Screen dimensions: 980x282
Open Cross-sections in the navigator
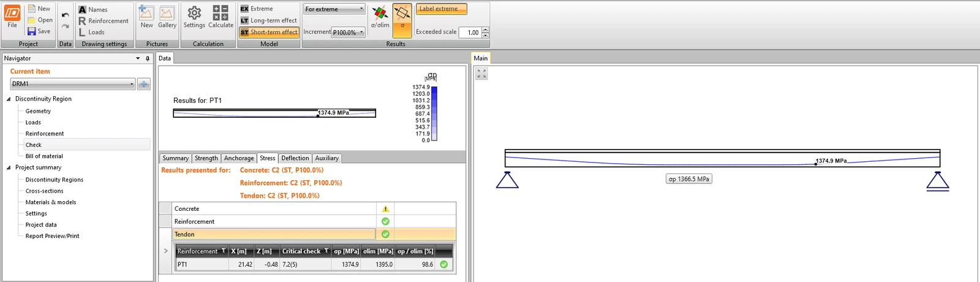[x=45, y=191]
